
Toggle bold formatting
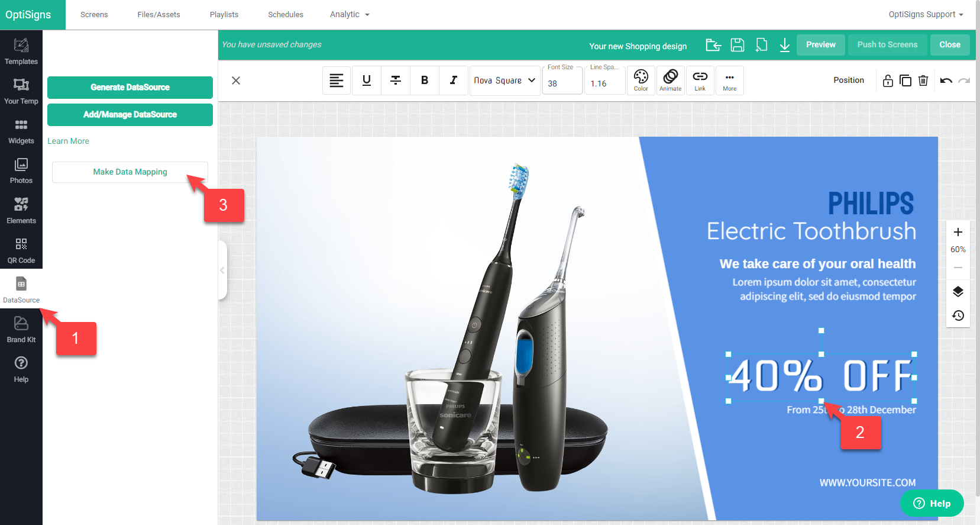pos(424,80)
